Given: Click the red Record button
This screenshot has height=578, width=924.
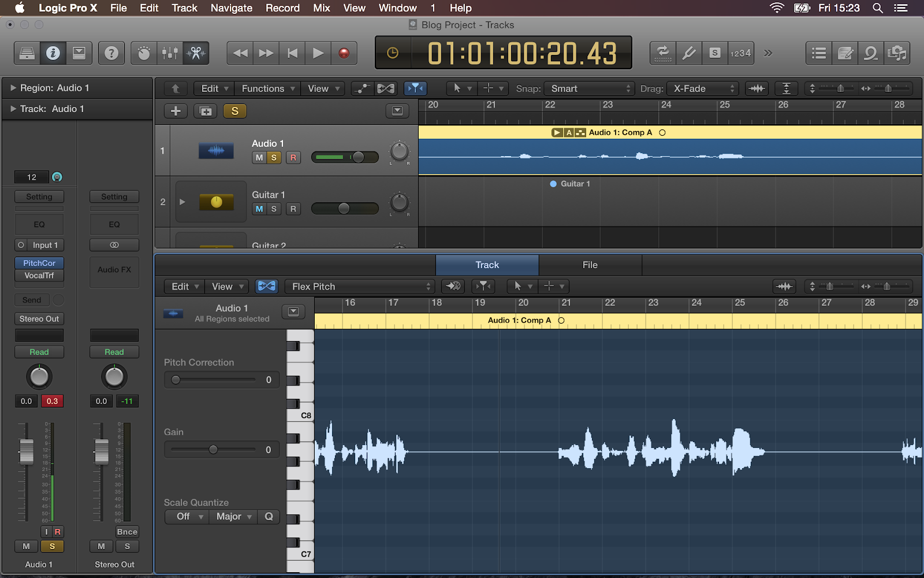Looking at the screenshot, I should 344,53.
